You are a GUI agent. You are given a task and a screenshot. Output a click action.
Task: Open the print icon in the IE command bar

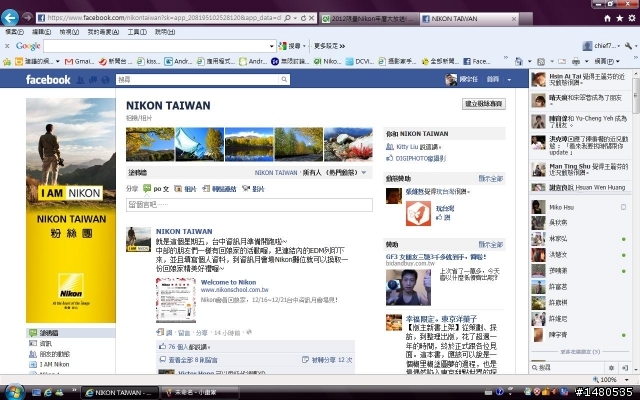pos(576,62)
